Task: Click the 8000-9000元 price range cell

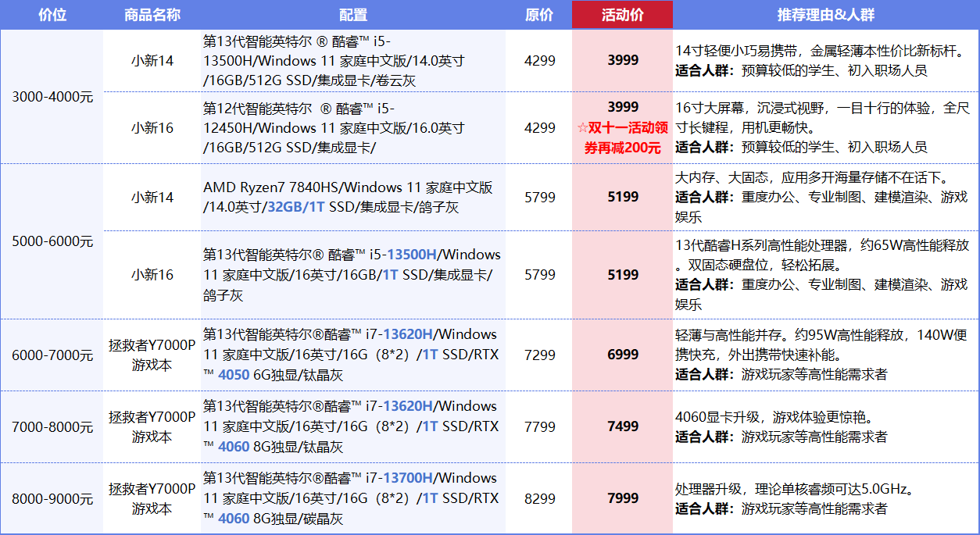Action: 52,498
